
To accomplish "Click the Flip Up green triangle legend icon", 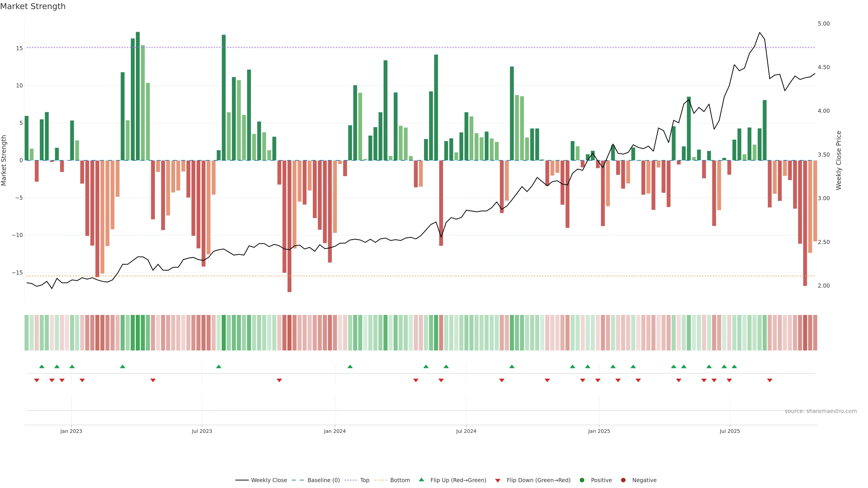I will [x=421, y=480].
